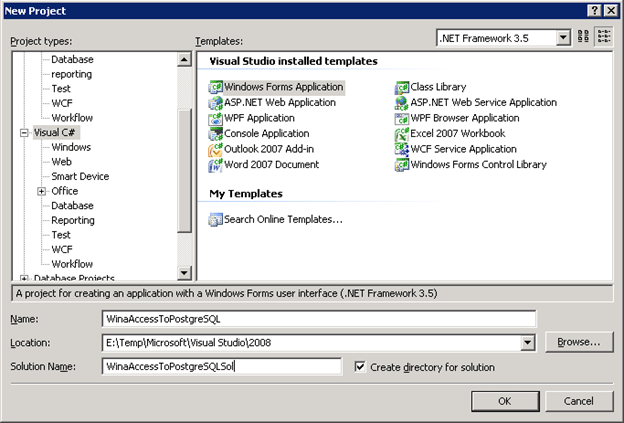Select the Outlook 2007 Add-in template icon
The height and width of the screenshot is (423, 624).
(215, 149)
